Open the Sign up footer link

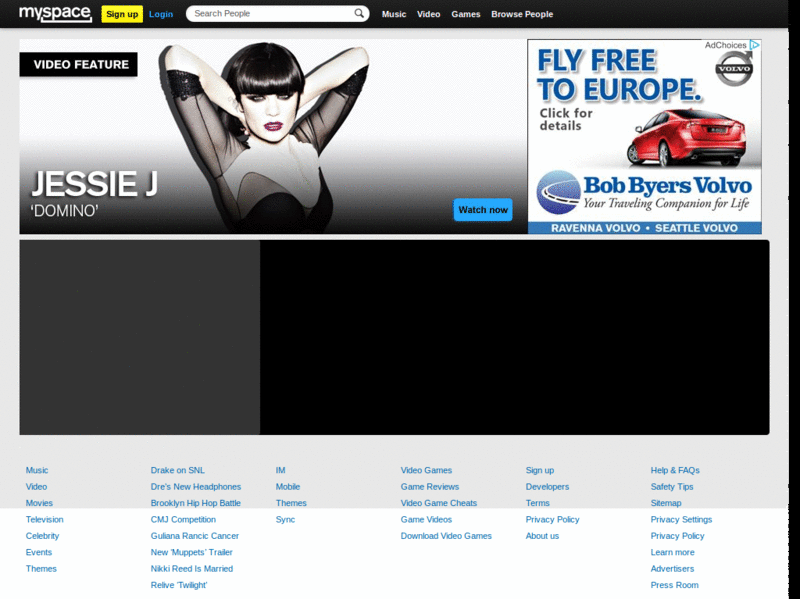click(540, 470)
